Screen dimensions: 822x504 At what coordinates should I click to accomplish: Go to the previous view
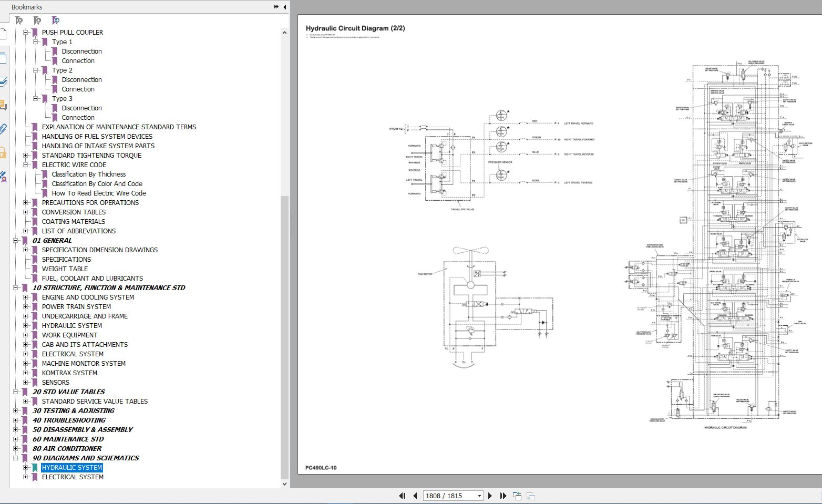click(x=517, y=496)
